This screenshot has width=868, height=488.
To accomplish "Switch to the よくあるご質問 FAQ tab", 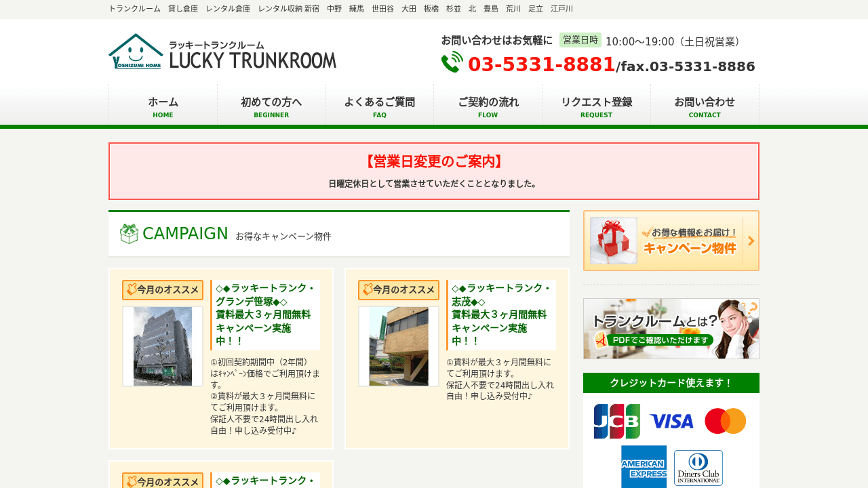I will pos(379,105).
